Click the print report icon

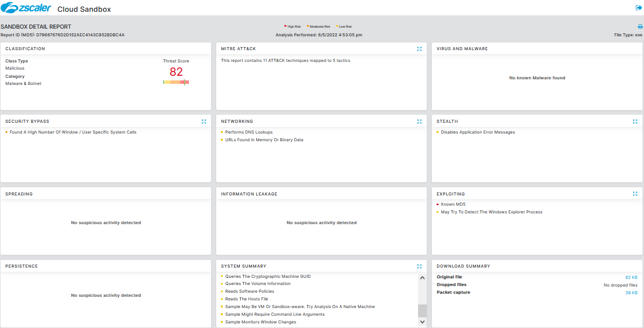(x=640, y=27)
